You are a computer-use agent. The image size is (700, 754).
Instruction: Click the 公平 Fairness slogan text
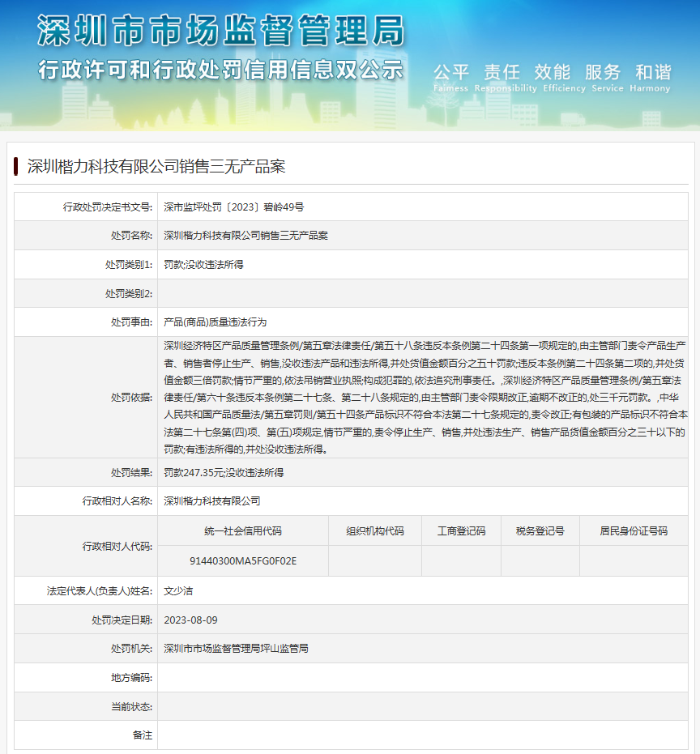click(450, 78)
